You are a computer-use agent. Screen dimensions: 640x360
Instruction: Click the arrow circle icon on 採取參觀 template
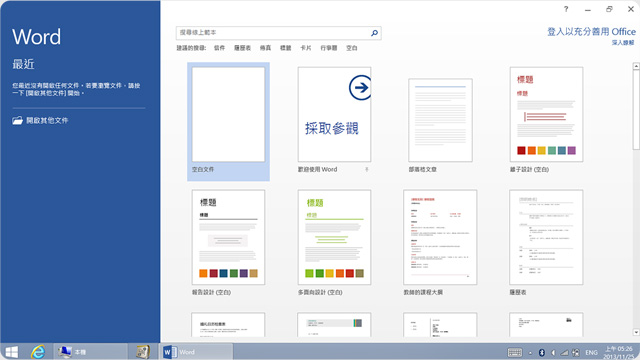[x=360, y=87]
